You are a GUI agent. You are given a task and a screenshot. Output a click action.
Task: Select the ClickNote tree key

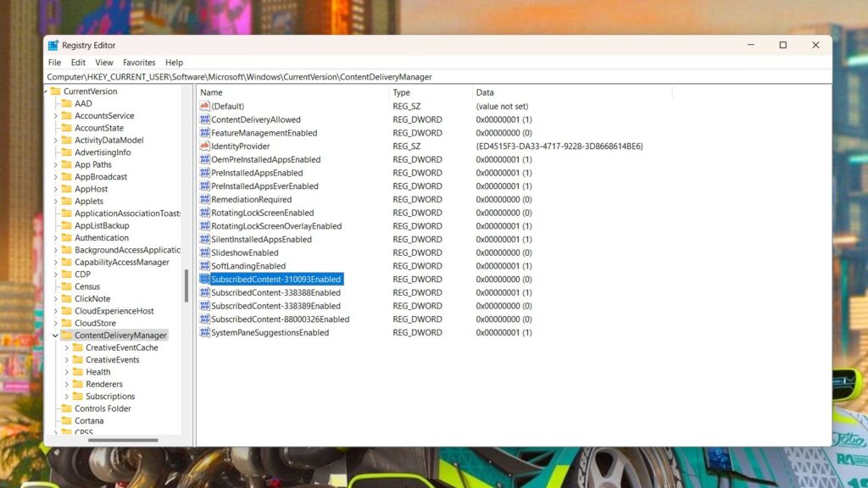click(92, 298)
